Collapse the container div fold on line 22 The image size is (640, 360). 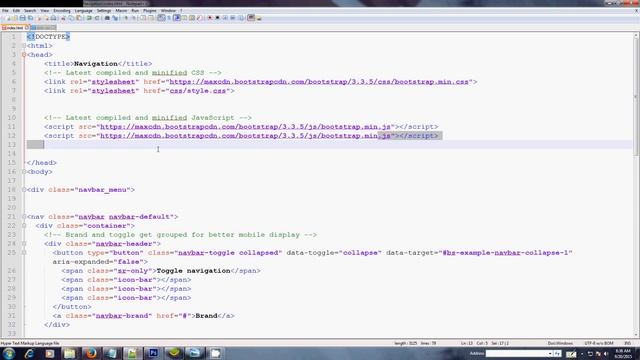click(x=24, y=226)
